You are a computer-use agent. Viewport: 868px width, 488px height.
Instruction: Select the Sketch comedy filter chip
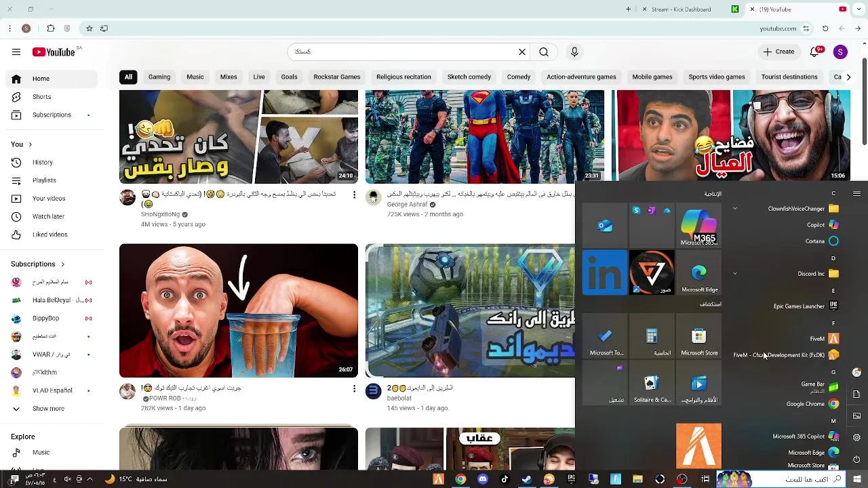(x=469, y=77)
